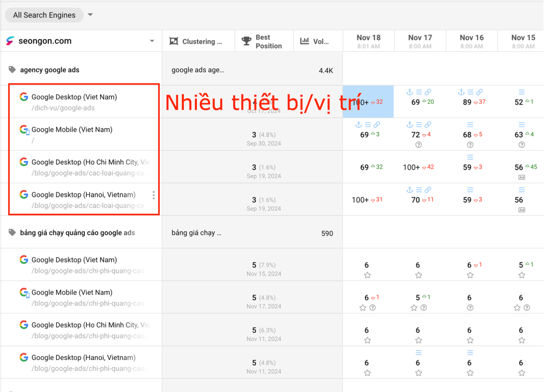Click the question mark icon under rank 72
Viewport: 544px width, 392px height.
418,145
